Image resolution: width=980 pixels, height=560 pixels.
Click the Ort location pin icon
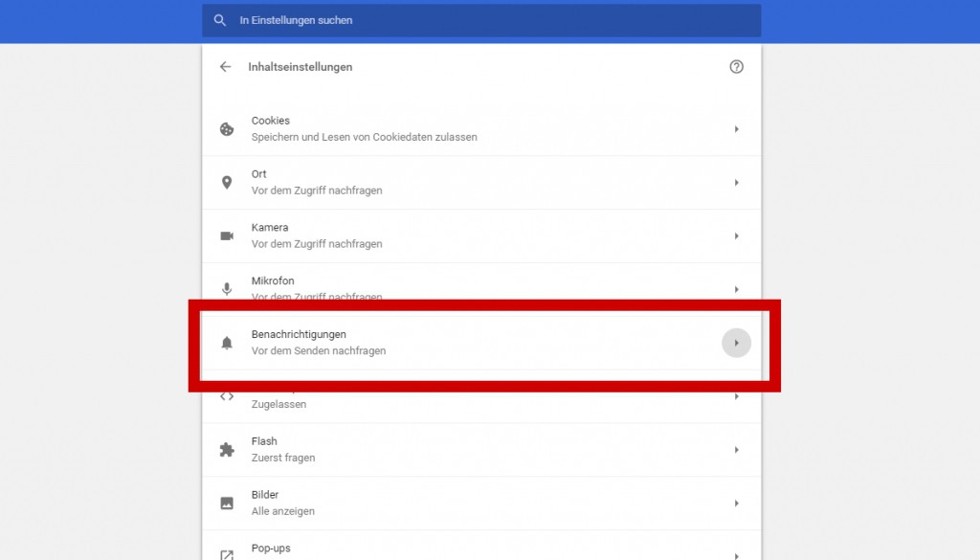click(227, 182)
